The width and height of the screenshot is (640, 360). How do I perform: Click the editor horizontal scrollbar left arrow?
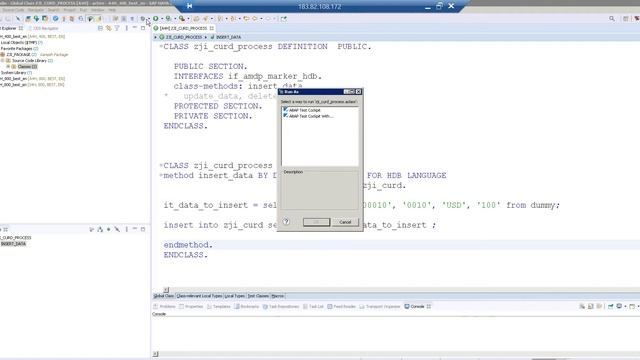click(x=167, y=290)
